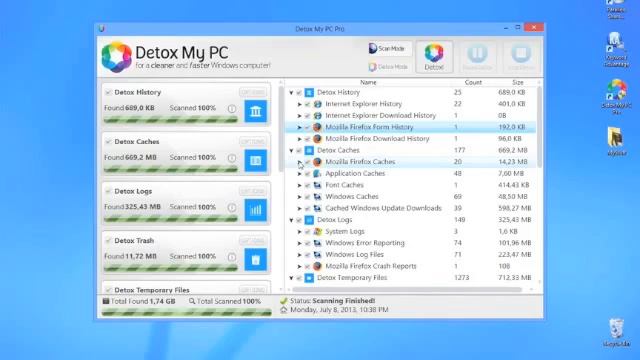Sort results by the Size column header
Viewport: 640px width, 360px height.
pyautogui.click(x=518, y=82)
